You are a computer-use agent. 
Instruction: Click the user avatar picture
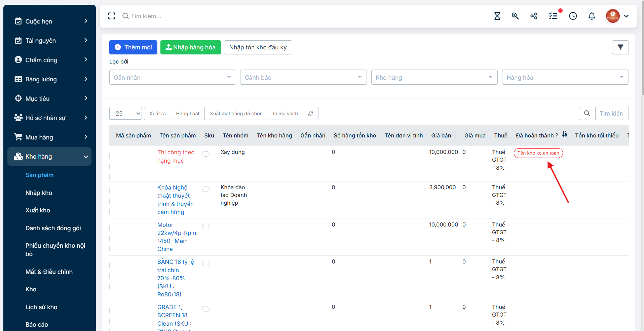point(613,16)
